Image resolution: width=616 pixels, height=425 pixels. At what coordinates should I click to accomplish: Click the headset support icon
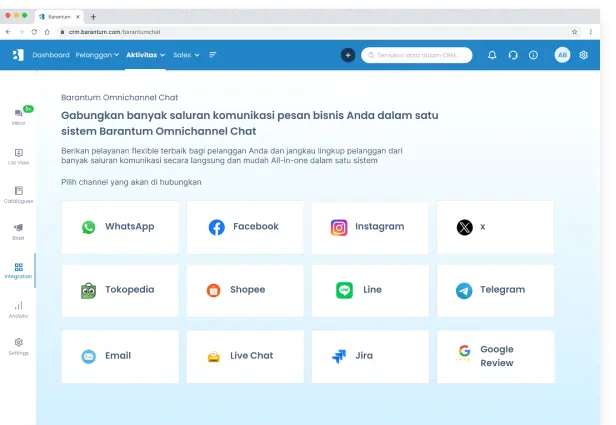513,55
